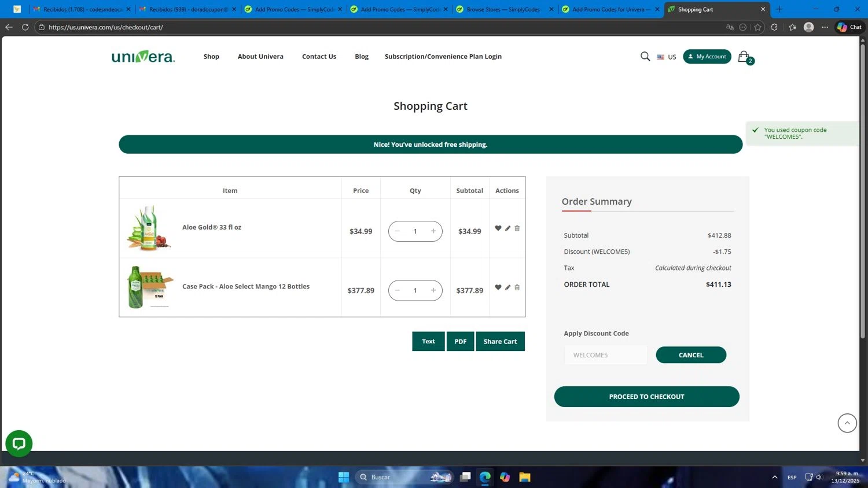Remove Aloe Gold item trash icon

(517, 228)
